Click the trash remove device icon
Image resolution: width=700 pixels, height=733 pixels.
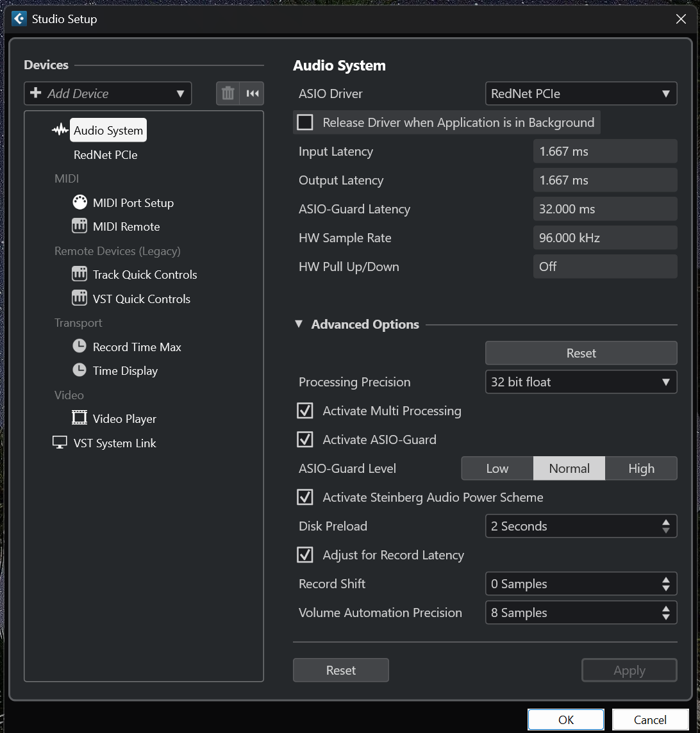(x=228, y=94)
